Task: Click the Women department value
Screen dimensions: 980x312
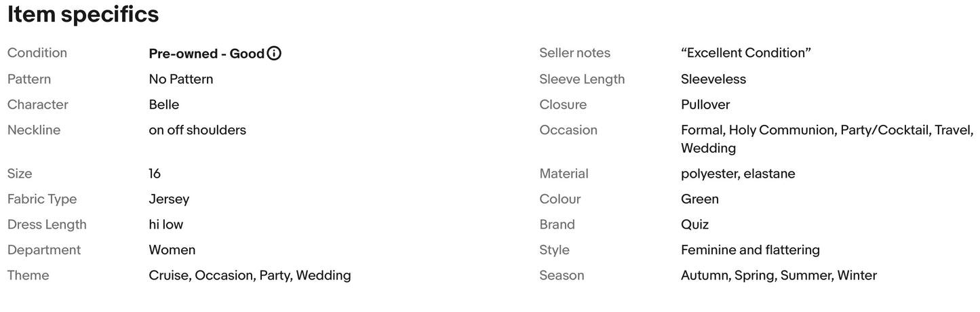Action: tap(172, 250)
